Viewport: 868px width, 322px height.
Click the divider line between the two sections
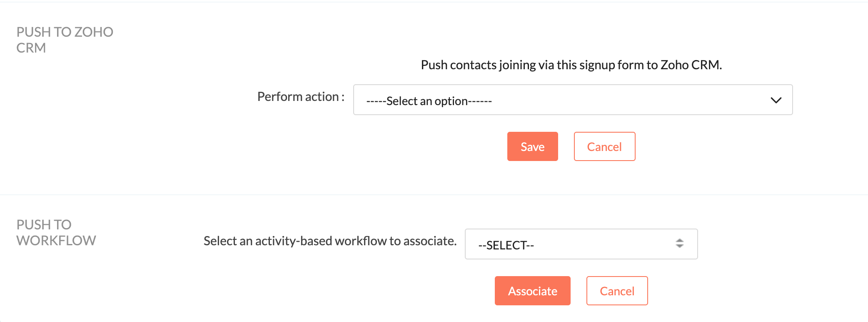(433, 195)
